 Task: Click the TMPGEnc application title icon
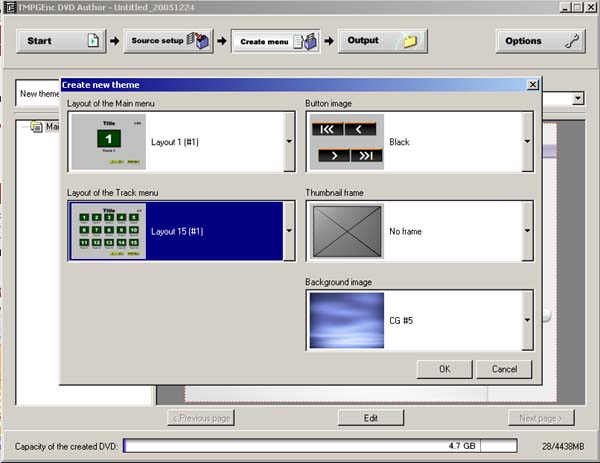point(10,7)
